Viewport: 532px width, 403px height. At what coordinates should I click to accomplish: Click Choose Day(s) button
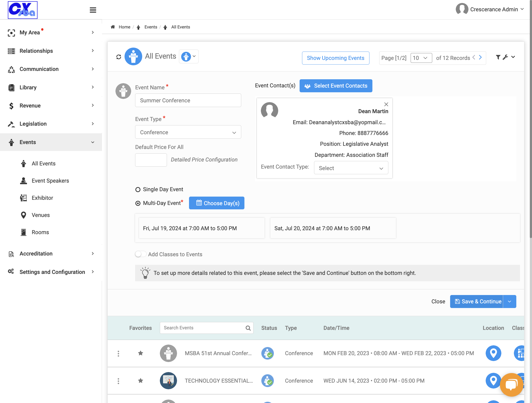point(216,203)
